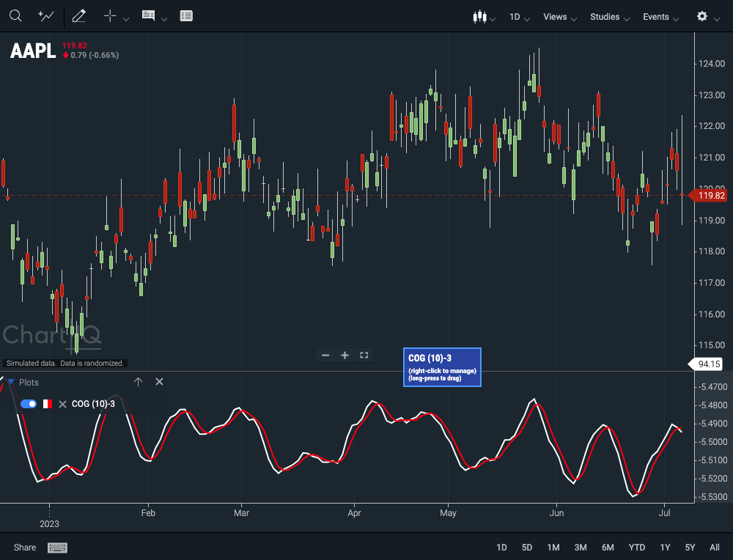
Task: Click the red-white COG color swatch
Action: tap(47, 404)
